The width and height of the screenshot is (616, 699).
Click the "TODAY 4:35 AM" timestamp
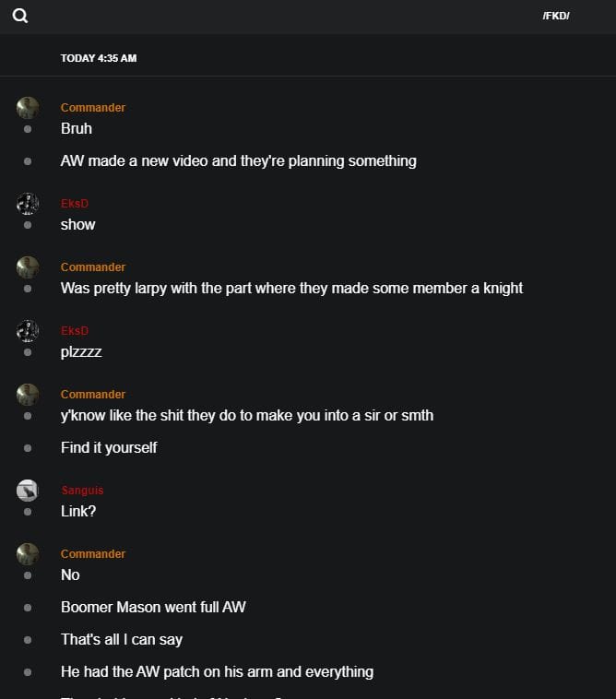click(99, 58)
